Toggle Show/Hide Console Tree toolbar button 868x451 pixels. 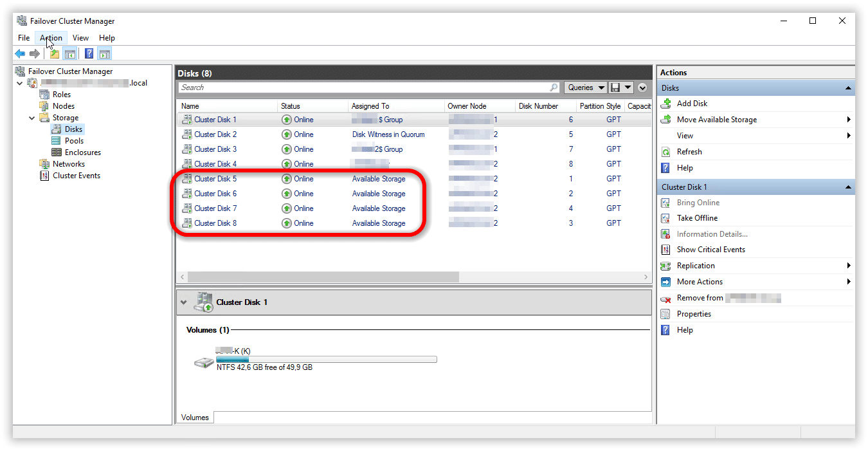point(70,54)
